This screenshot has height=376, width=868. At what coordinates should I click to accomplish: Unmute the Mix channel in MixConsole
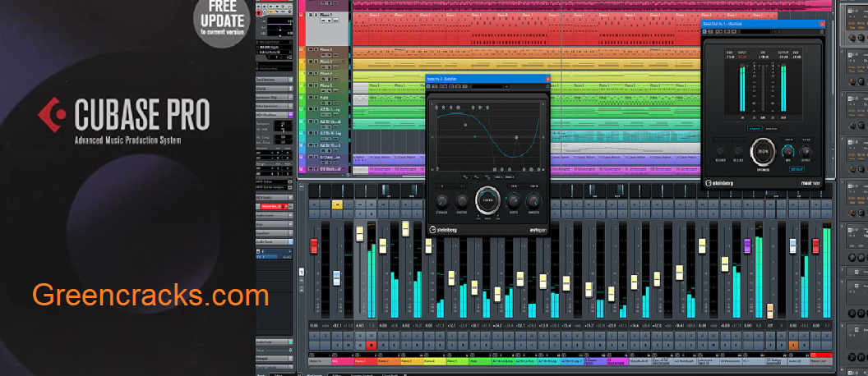(x=336, y=204)
